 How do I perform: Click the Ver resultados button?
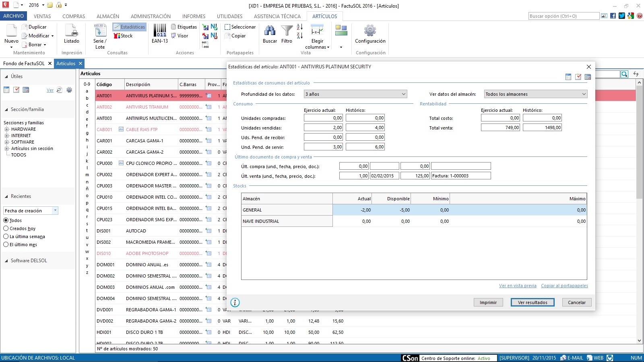coord(533,302)
